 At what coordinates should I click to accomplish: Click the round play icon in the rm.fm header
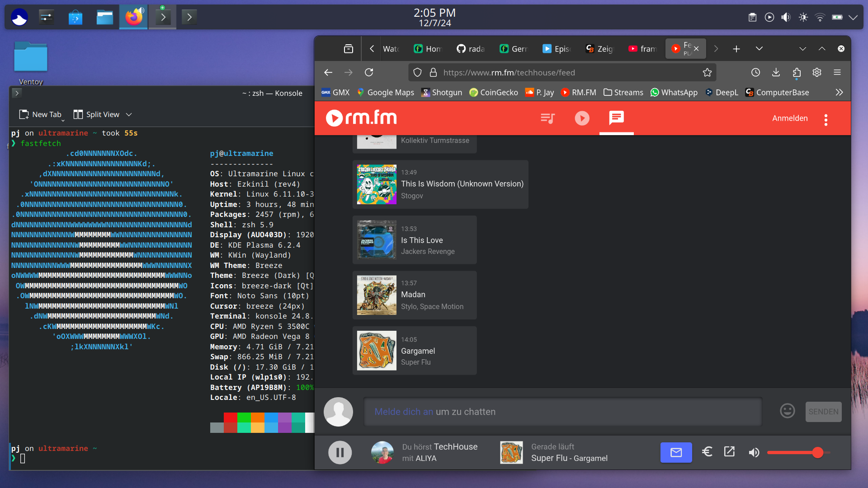[x=582, y=118]
